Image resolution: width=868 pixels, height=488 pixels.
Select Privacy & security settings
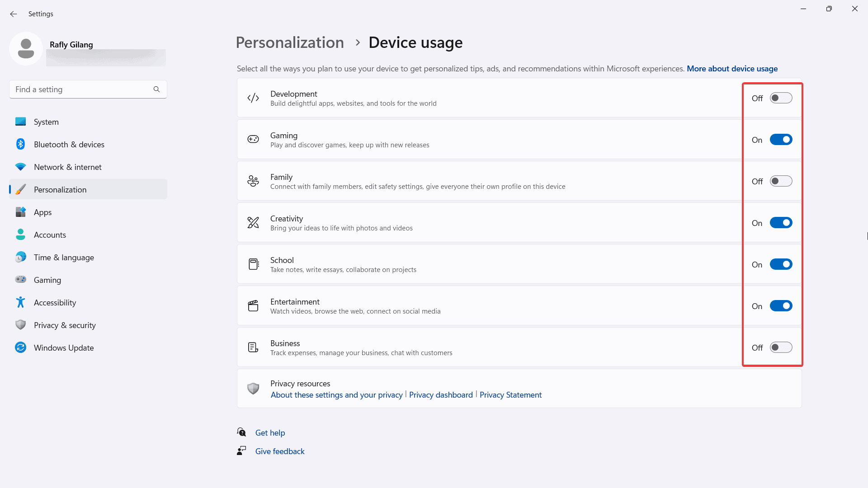point(64,325)
